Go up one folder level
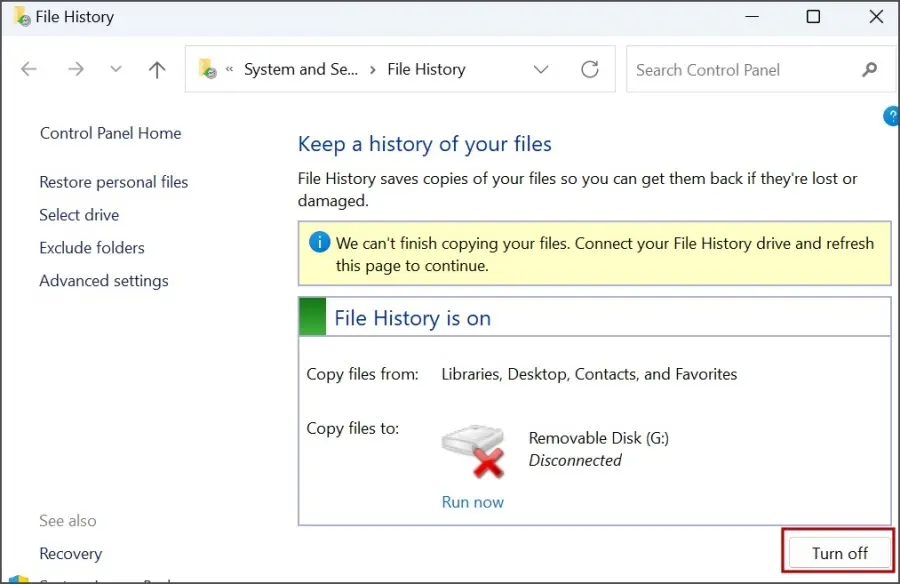This screenshot has height=584, width=900. point(156,69)
